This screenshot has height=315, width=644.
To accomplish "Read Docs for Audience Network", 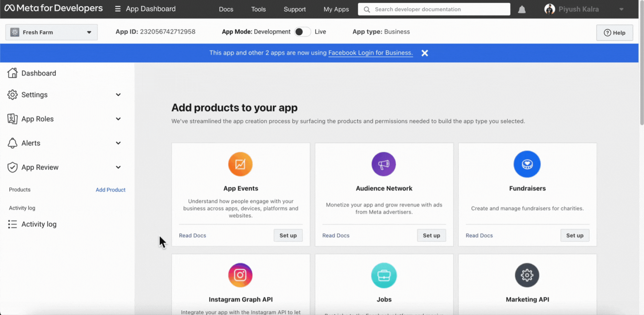I will pos(336,235).
